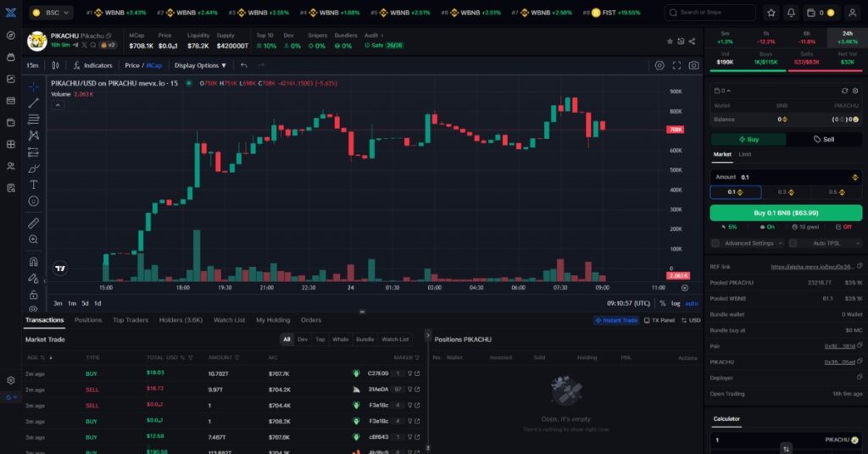Click the Amount input field

[786, 177]
